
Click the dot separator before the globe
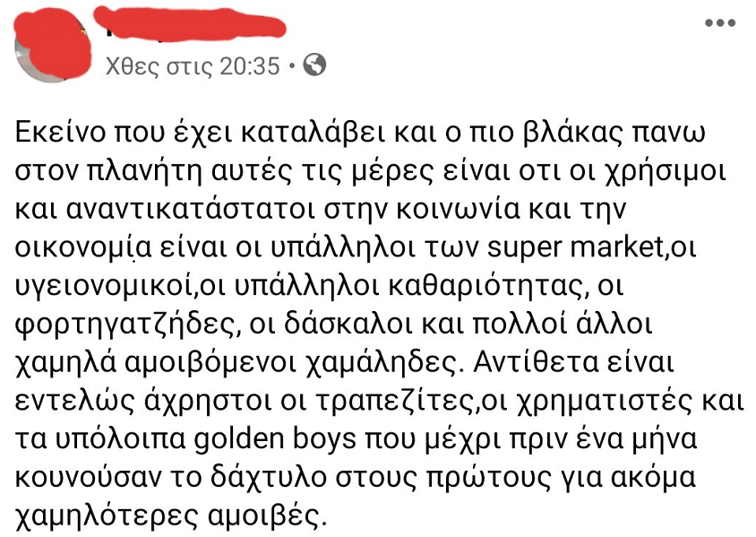[x=292, y=65]
